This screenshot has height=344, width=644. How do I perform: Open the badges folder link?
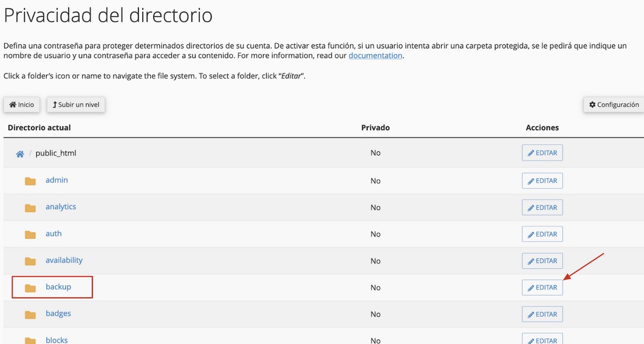[x=58, y=314]
